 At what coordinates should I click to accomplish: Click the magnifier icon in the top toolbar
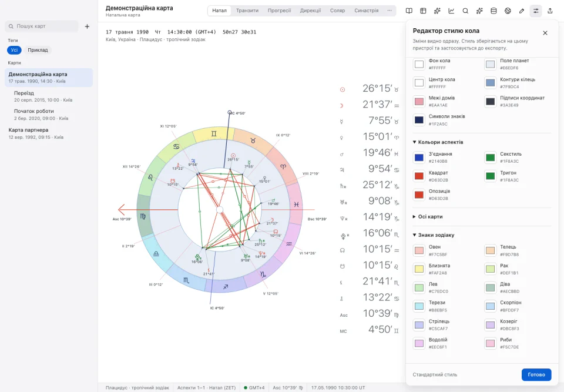[465, 11]
